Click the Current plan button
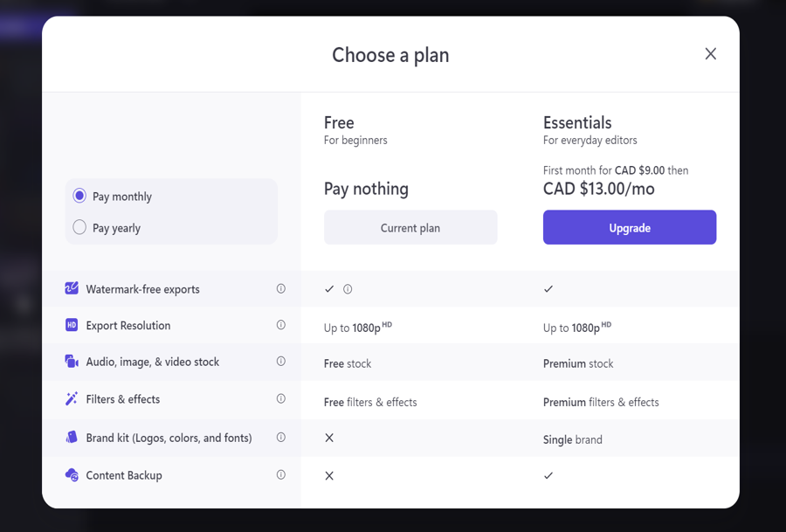Image resolution: width=786 pixels, height=532 pixels. 410,227
